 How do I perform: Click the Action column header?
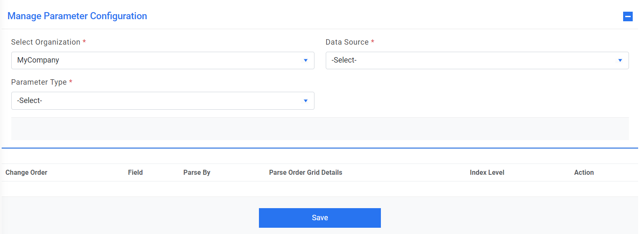click(x=584, y=172)
